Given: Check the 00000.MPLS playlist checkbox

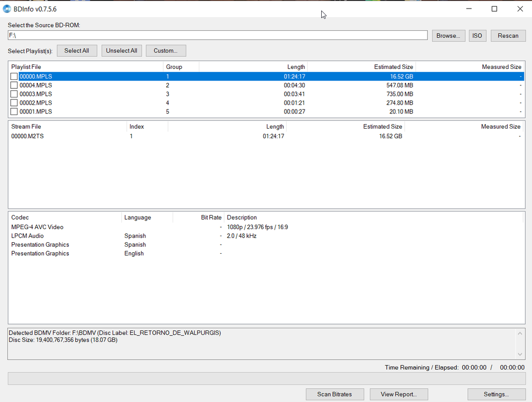Looking at the screenshot, I should (14, 76).
